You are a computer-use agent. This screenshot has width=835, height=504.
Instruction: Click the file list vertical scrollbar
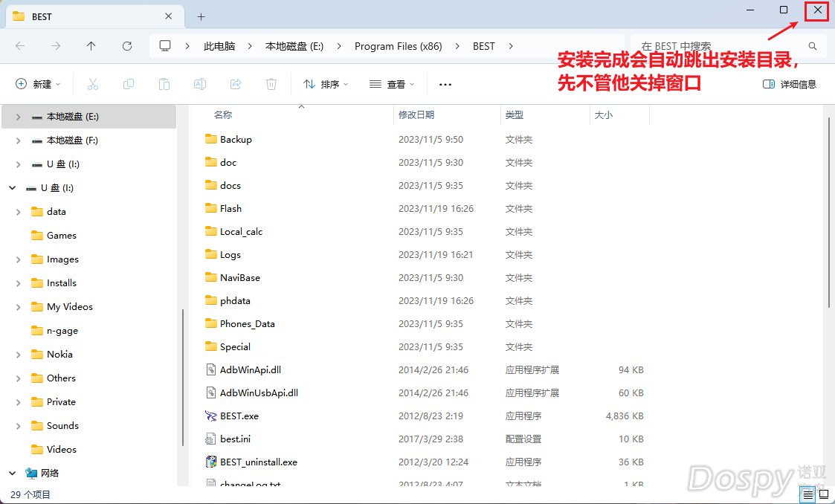pyautogui.click(x=829, y=212)
